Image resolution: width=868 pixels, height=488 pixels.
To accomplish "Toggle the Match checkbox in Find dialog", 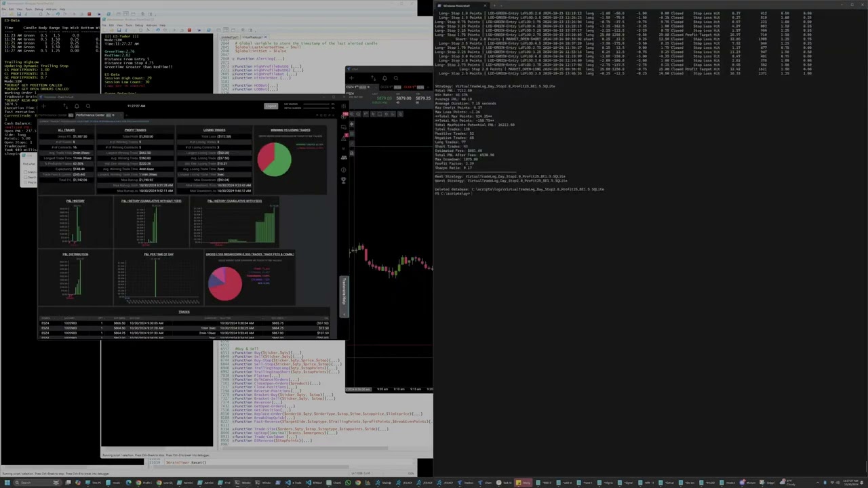I will (25, 172).
